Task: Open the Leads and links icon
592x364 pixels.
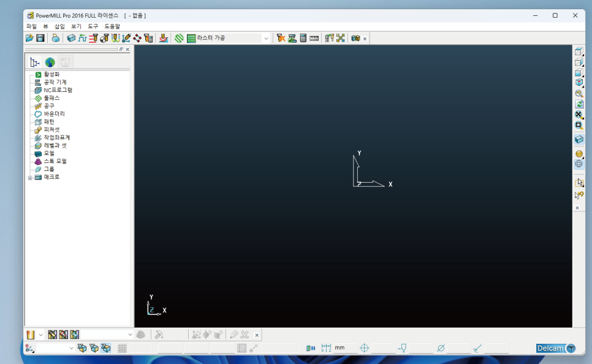Action: pyautogui.click(x=115, y=38)
